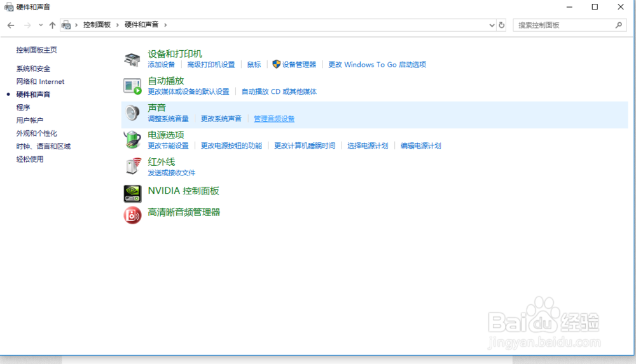Viewport: 636px width, 364px height.
Task: Click the 更改系统声音 link
Action: click(x=221, y=119)
